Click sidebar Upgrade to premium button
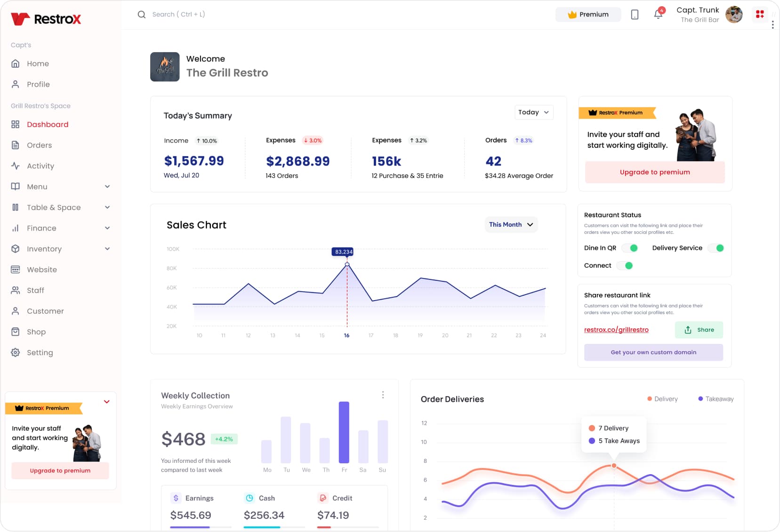 [x=60, y=470]
